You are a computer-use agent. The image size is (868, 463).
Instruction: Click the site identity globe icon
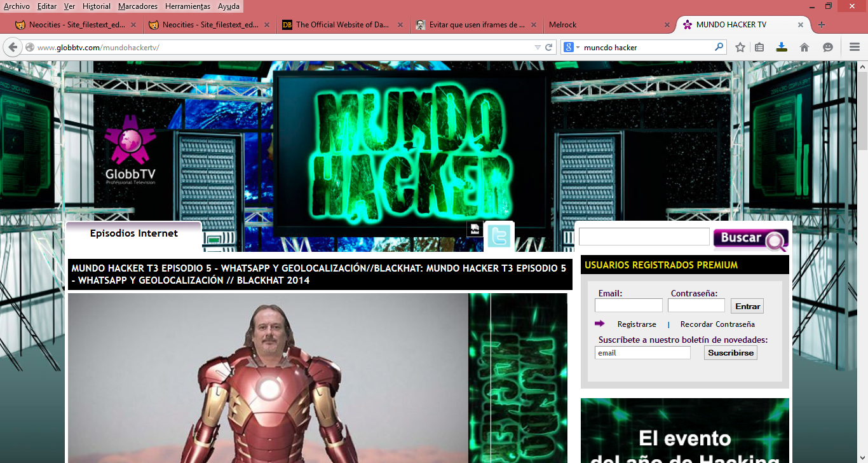click(29, 47)
